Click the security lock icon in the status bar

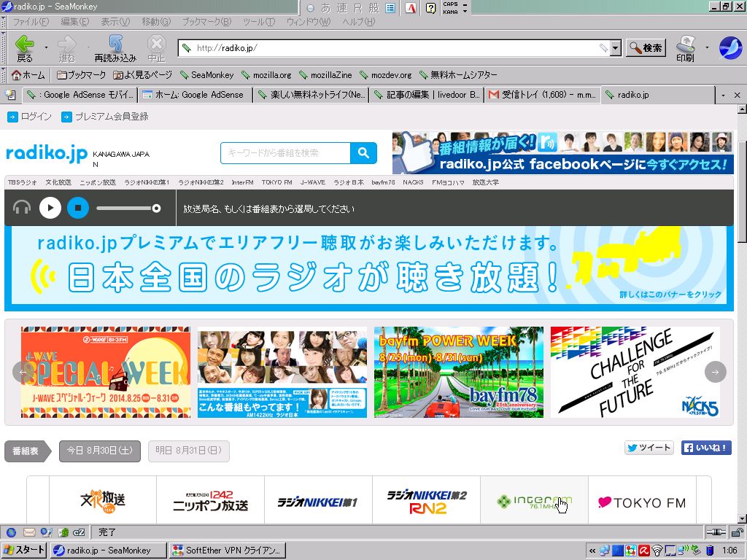[x=737, y=532]
